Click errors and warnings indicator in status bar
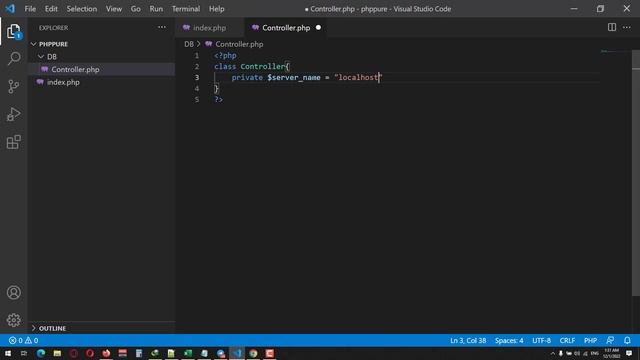The width and height of the screenshot is (640, 360). [23, 340]
